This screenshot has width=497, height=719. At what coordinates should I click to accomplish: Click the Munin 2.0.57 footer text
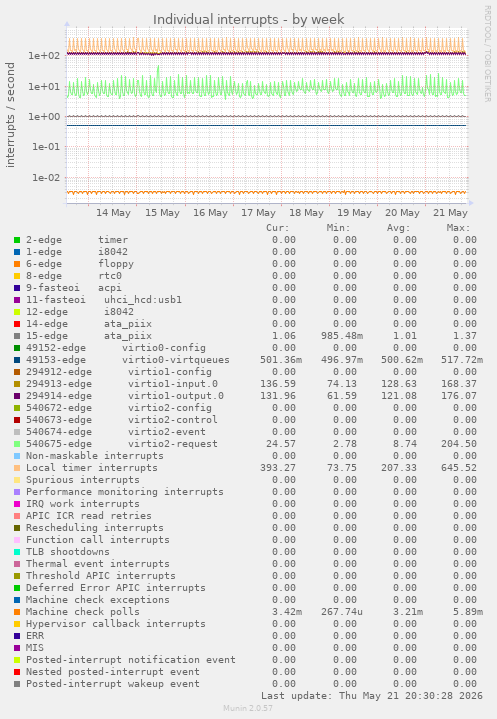[248, 708]
